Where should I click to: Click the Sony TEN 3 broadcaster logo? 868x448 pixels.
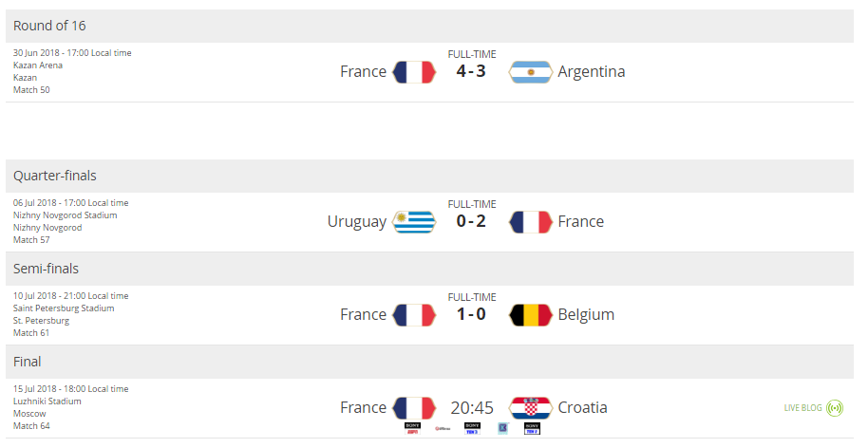coord(472,428)
